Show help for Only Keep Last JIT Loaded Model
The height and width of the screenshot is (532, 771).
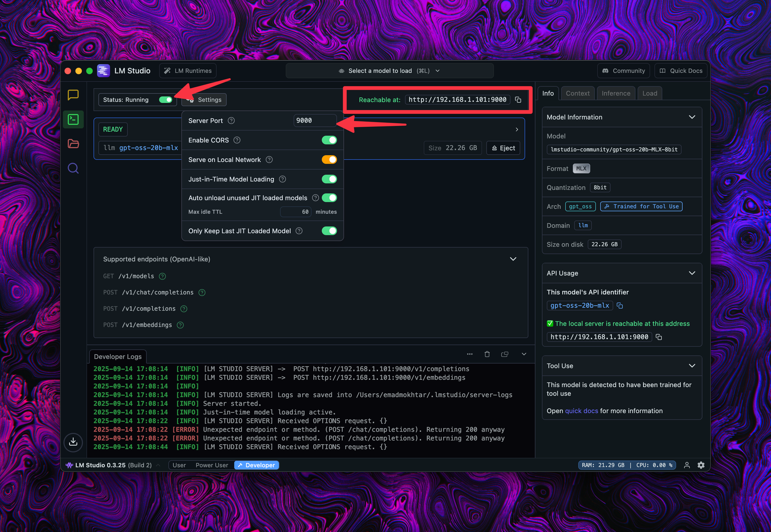click(299, 231)
